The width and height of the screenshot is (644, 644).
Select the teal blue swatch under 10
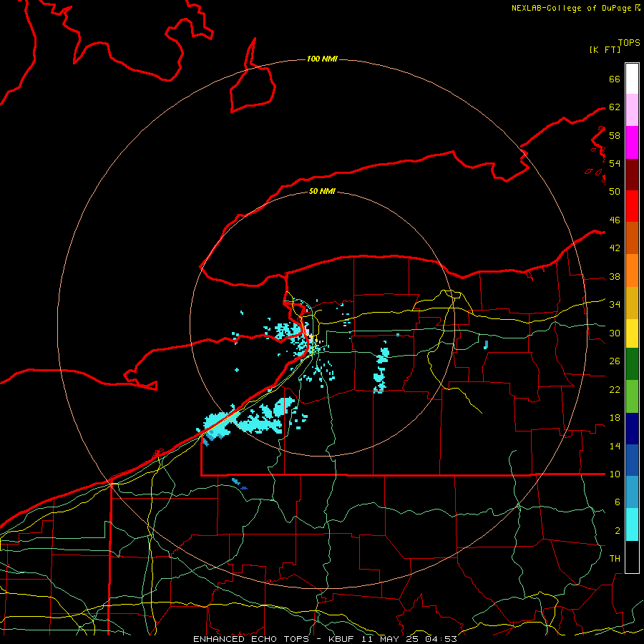pyautogui.click(x=632, y=492)
